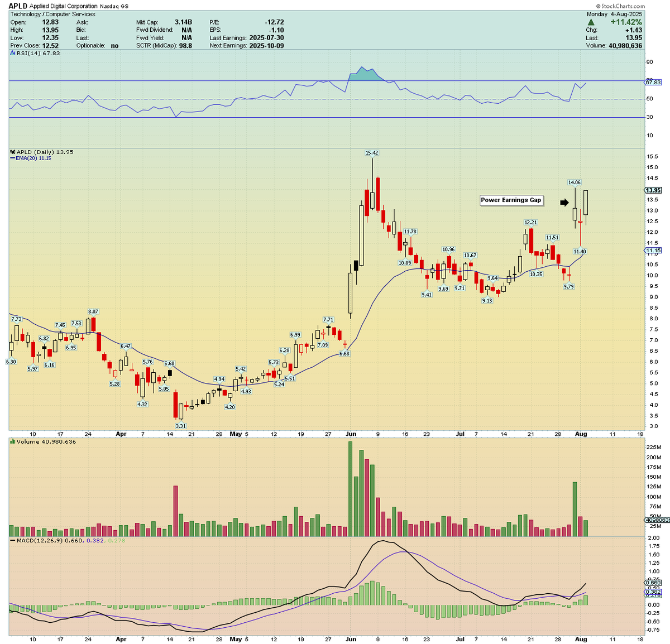Click the 11.15 EMA tag on the price axis
Image resolution: width=670 pixels, height=644 pixels.
click(x=653, y=251)
